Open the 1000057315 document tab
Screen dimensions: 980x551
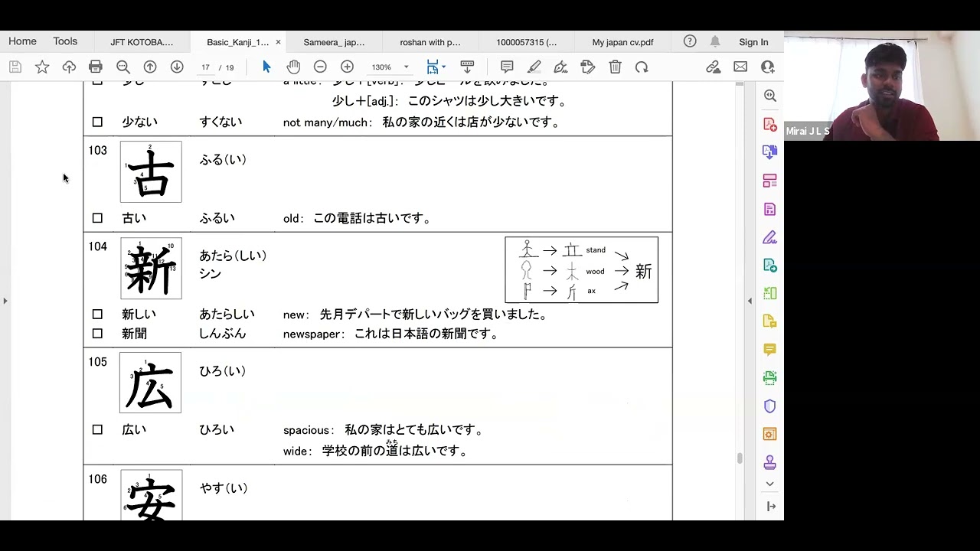527,42
